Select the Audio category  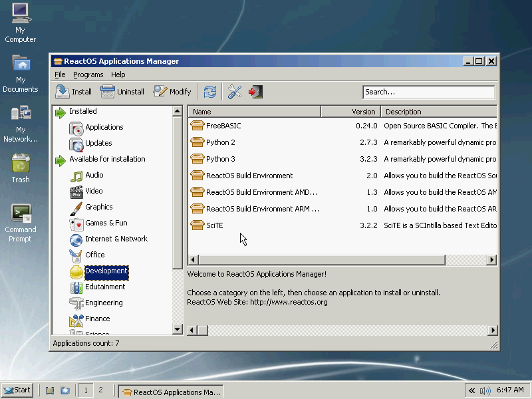pos(94,175)
